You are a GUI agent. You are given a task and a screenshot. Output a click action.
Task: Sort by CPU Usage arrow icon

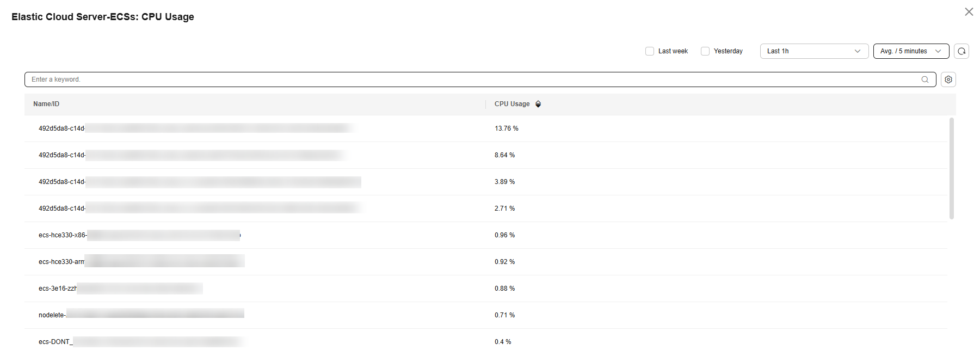click(x=538, y=104)
